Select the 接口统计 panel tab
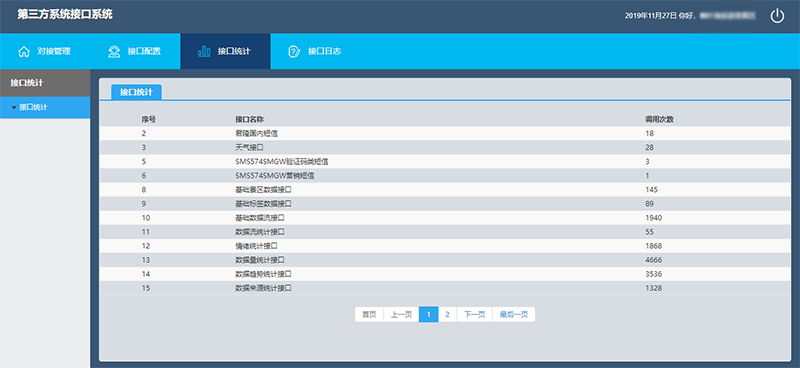800x368 pixels. (136, 92)
